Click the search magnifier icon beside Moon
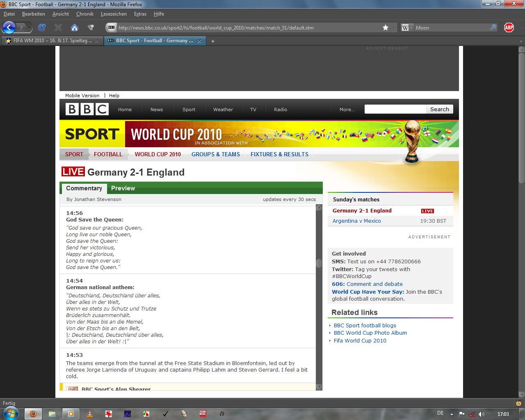Viewport: 525px width, 420px height. [493, 27]
